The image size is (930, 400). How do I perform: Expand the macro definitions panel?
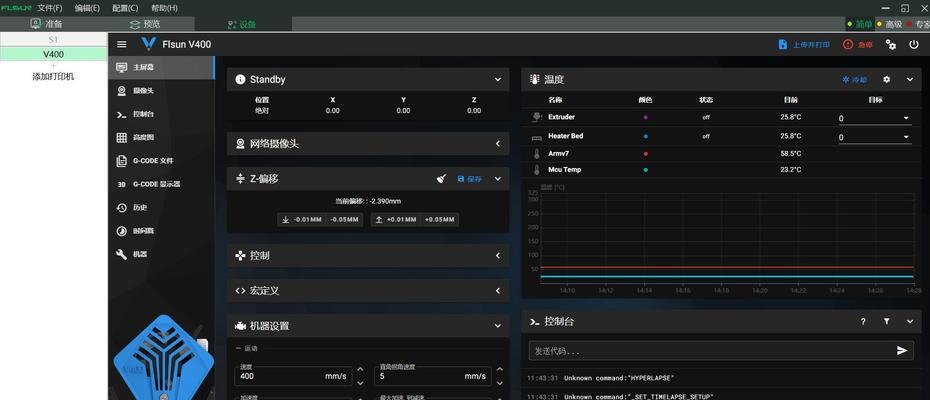point(498,291)
